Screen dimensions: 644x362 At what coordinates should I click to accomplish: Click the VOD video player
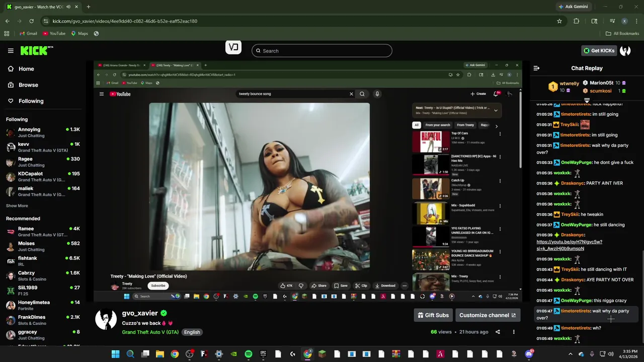(x=308, y=182)
